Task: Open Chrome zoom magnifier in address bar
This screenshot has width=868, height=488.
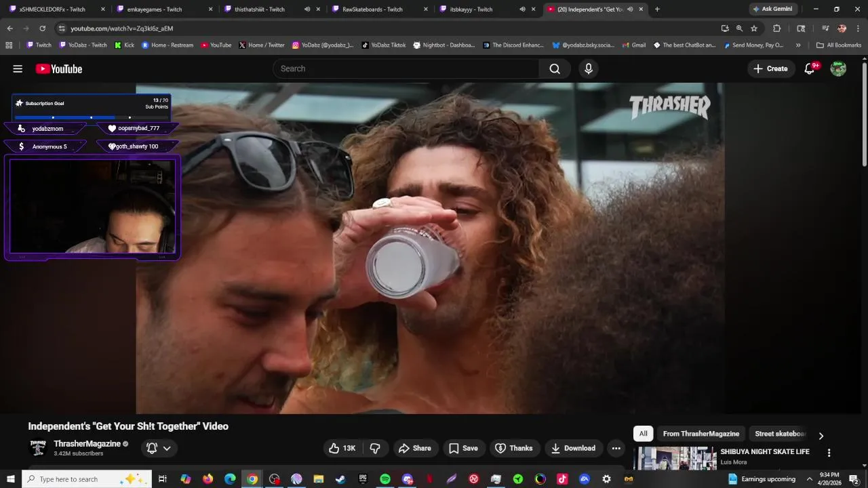Action: [x=739, y=28]
